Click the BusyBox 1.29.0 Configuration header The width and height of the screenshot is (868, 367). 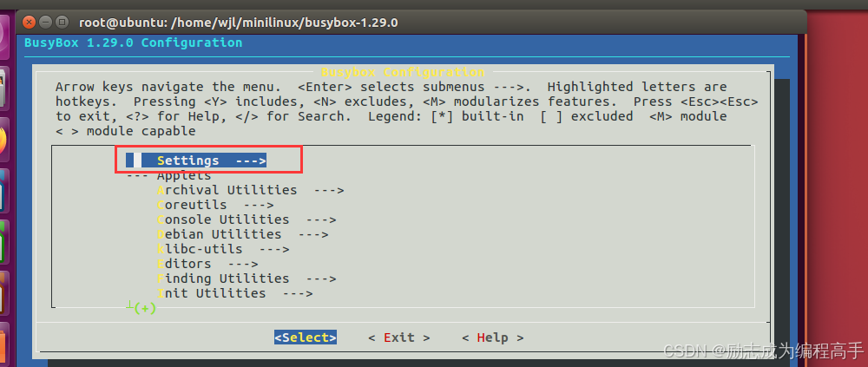(x=134, y=43)
